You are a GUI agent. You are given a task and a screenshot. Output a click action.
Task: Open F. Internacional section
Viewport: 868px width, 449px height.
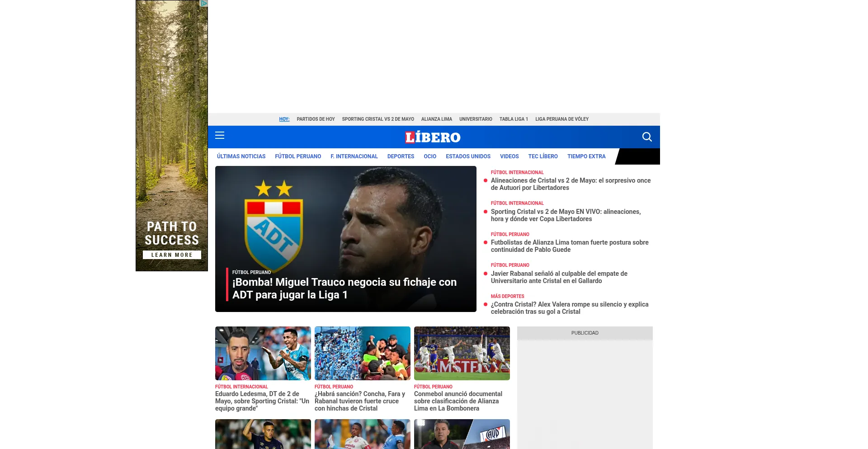click(x=354, y=156)
